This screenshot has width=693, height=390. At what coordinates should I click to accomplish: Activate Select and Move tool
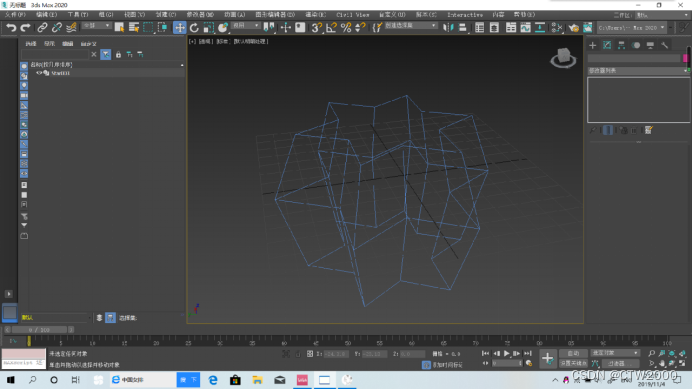[179, 28]
